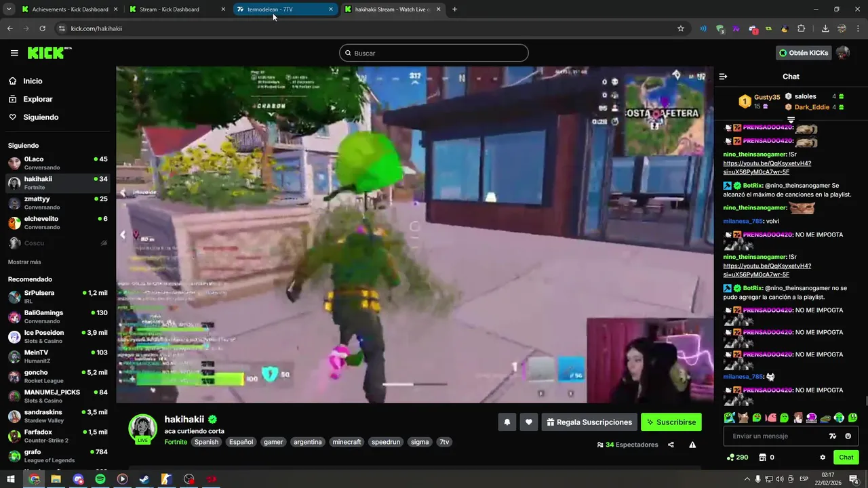Open the emoji picker in chat input

(x=848, y=436)
